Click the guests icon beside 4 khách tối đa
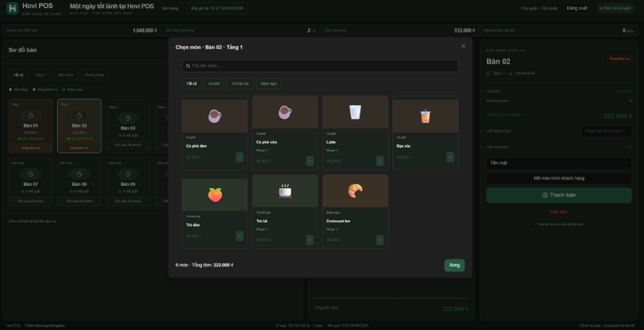The image size is (644, 330). (511, 73)
